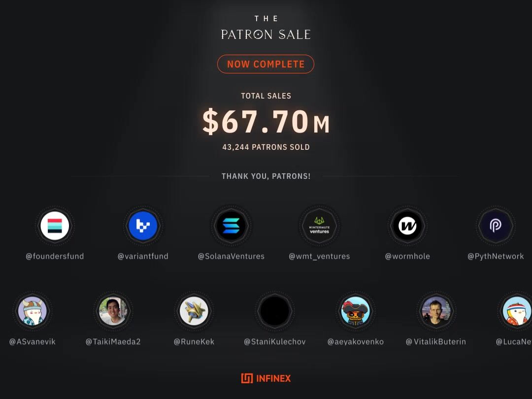Select the ASvanevik viking penguin avatar
Viewport: 532px width, 399px height.
pyautogui.click(x=32, y=311)
